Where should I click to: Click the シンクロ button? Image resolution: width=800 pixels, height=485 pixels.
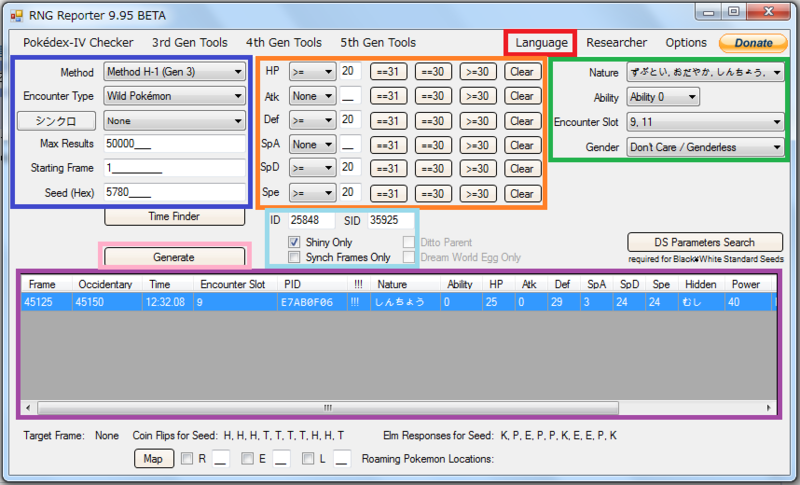56,121
